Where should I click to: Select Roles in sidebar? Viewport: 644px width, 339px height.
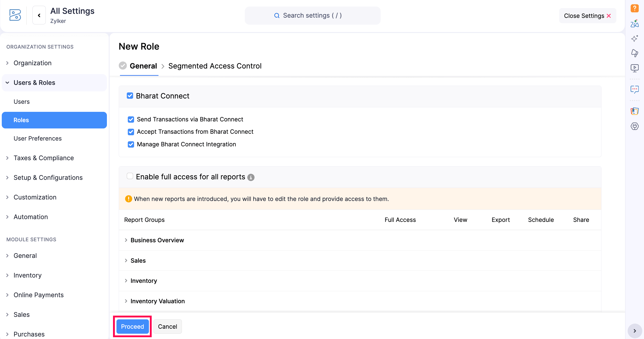click(54, 120)
